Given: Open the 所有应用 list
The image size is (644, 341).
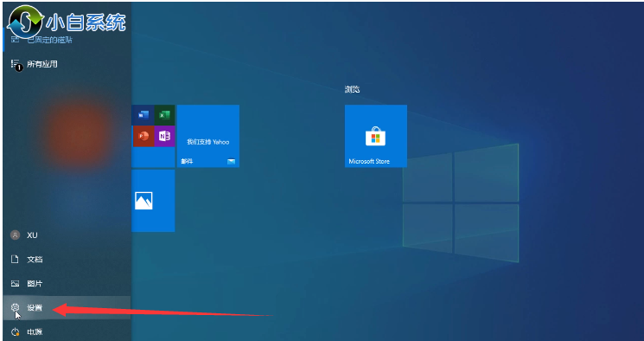Looking at the screenshot, I should tap(67, 64).
